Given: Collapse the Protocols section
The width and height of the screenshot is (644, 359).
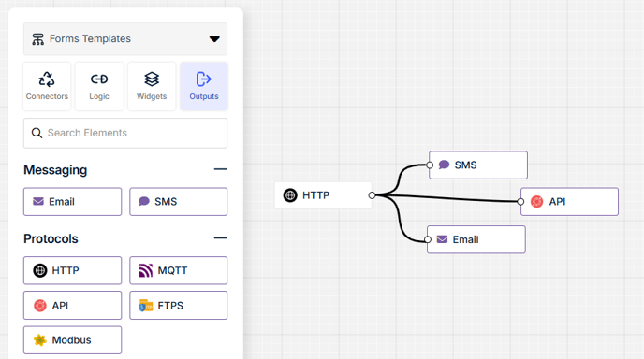Looking at the screenshot, I should click(220, 238).
